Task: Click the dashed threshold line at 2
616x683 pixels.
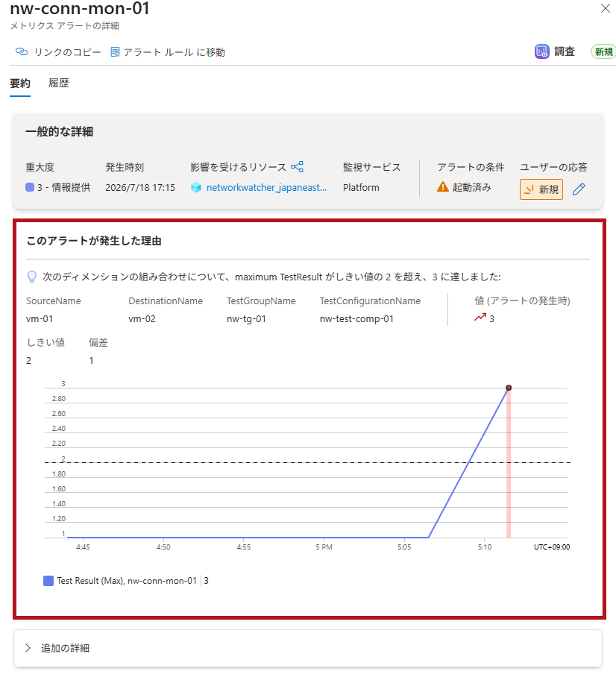Action: (307, 462)
